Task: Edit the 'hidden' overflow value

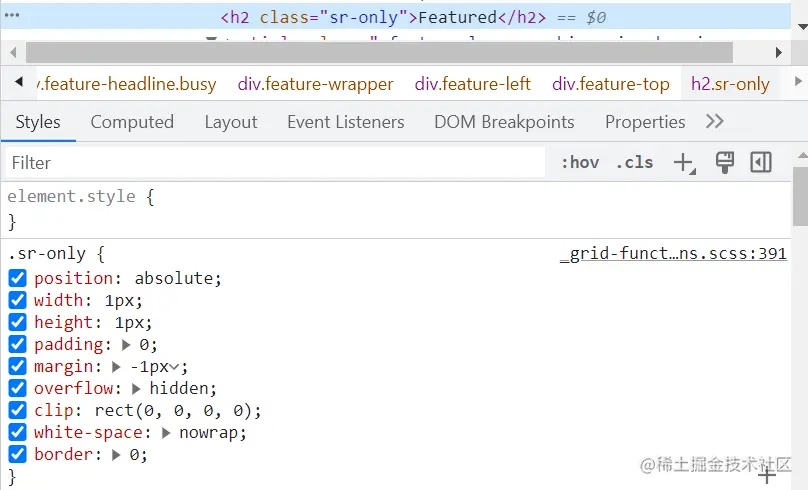Action: pos(179,388)
